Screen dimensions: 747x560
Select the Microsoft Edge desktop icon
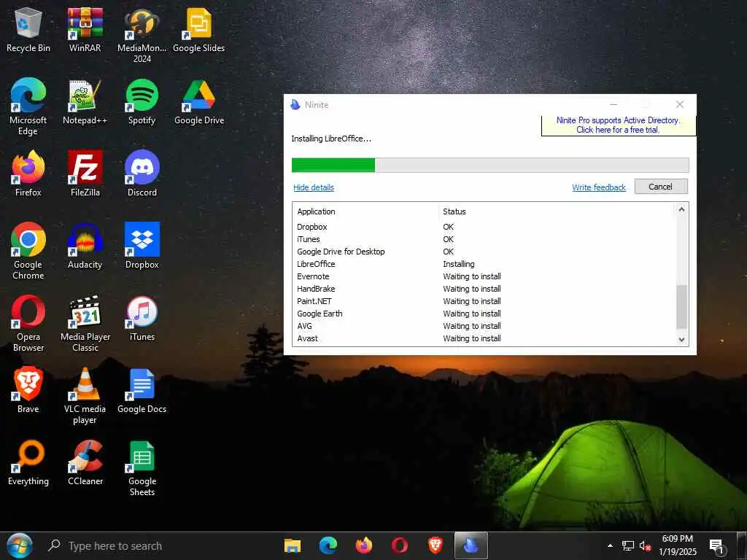coord(28,108)
